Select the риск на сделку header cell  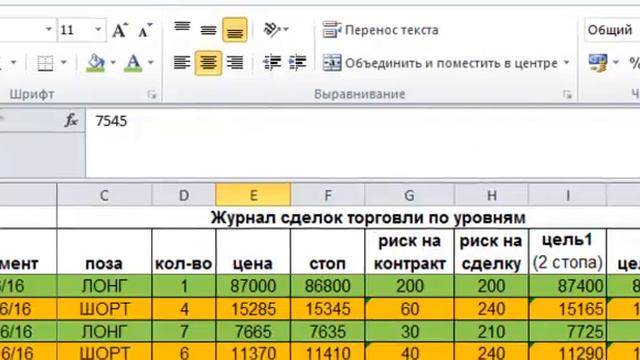click(491, 251)
